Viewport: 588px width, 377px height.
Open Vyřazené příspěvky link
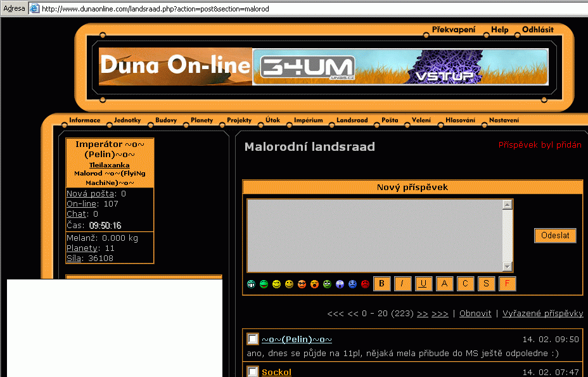click(542, 314)
